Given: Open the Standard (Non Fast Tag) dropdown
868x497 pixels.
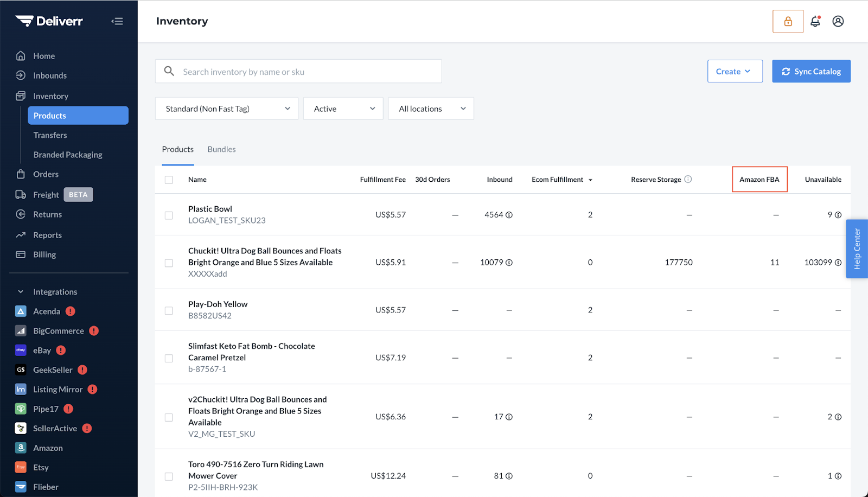Looking at the screenshot, I should [227, 109].
